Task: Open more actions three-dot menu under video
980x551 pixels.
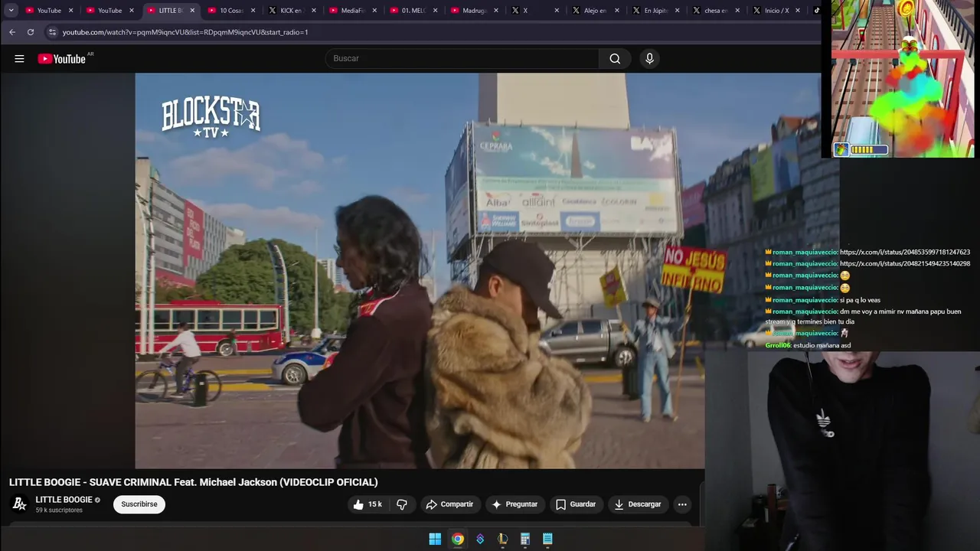Action: pos(682,504)
